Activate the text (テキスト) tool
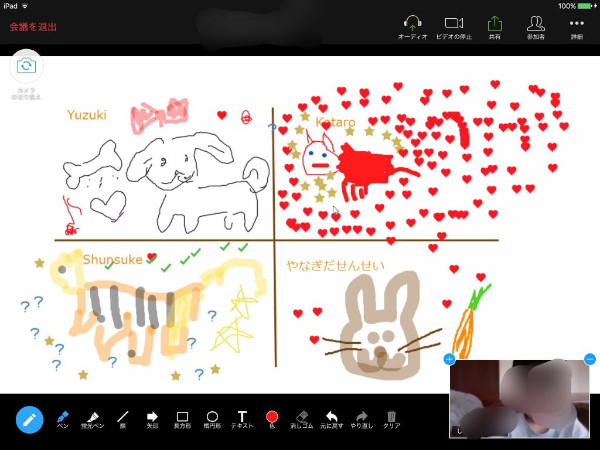The height and width of the screenshot is (450, 600). point(242,417)
